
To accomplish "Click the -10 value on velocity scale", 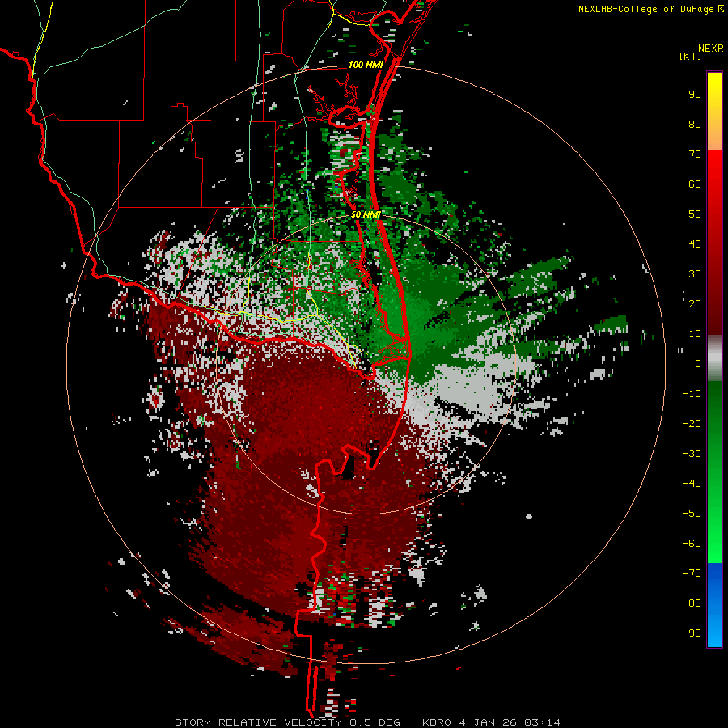I will pos(692,394).
